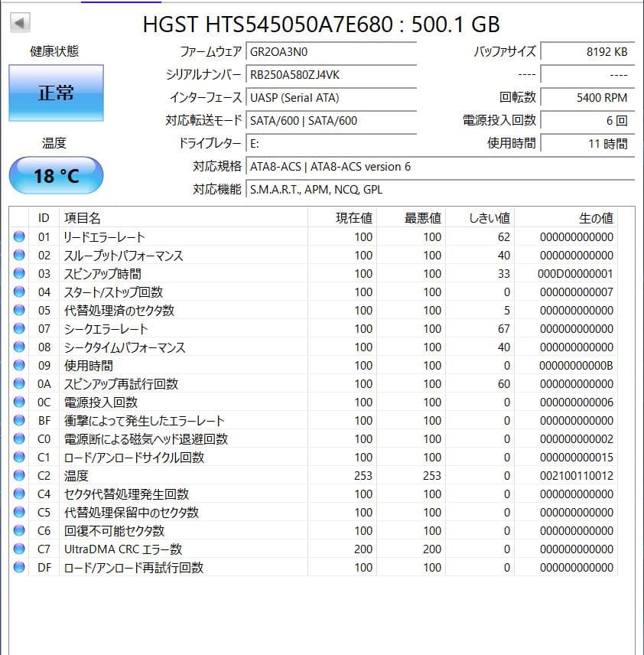Screen dimensions: 644x655
Task: Click the blue status lamp for 代替処理済のセクタ数
Action: coord(18,310)
